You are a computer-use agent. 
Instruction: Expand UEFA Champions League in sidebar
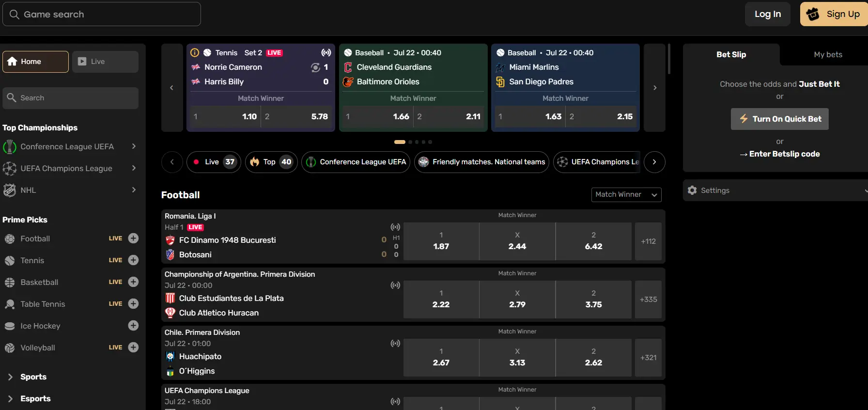pos(134,168)
